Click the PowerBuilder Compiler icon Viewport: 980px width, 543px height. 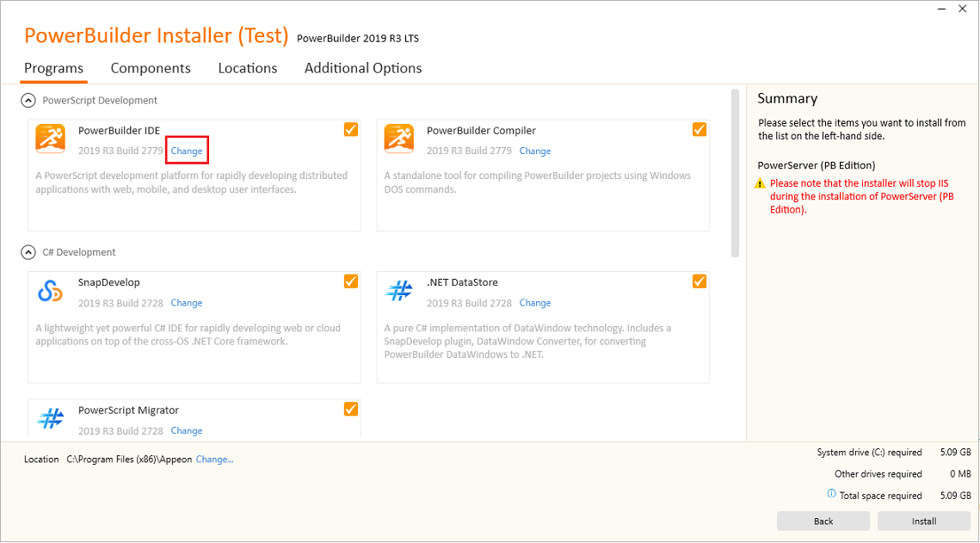398,139
